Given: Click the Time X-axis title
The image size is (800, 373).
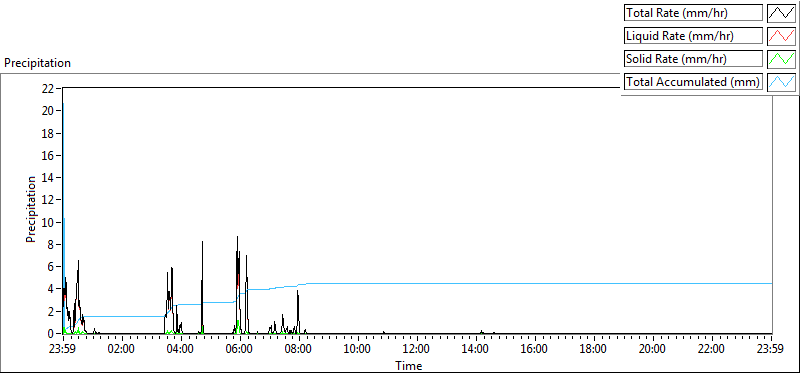Looking at the screenshot, I should point(409,365).
